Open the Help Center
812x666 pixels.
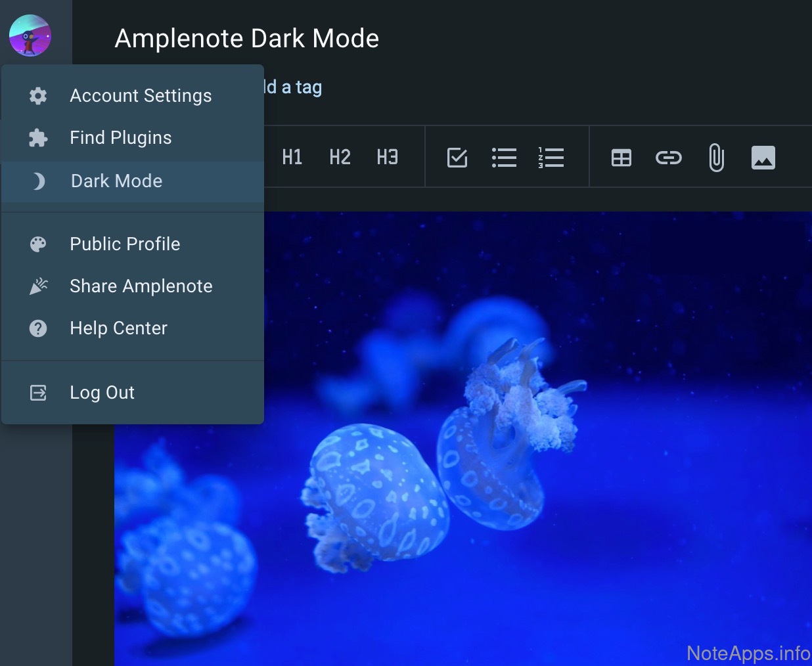pos(118,328)
